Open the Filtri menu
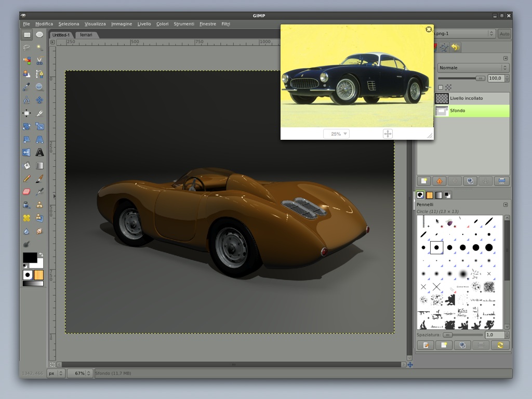This screenshot has width=532, height=399. (x=225, y=24)
